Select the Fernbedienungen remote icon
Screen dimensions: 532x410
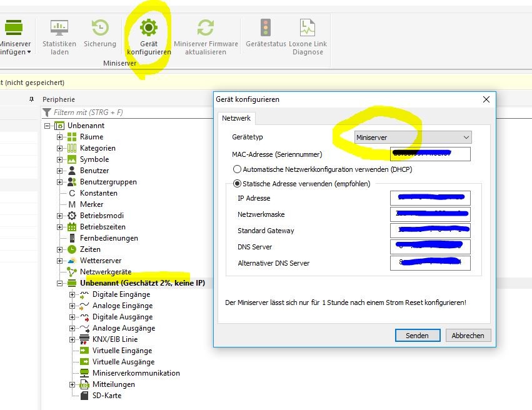[72, 238]
